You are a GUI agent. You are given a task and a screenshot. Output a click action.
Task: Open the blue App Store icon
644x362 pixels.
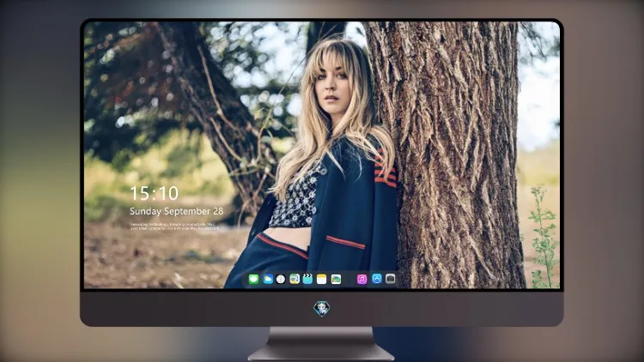point(377,279)
